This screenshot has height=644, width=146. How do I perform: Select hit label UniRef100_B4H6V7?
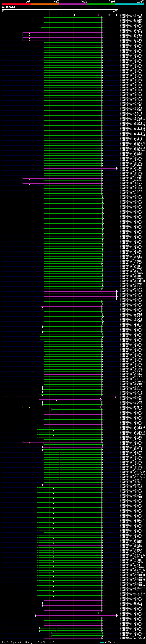(x=131, y=407)
